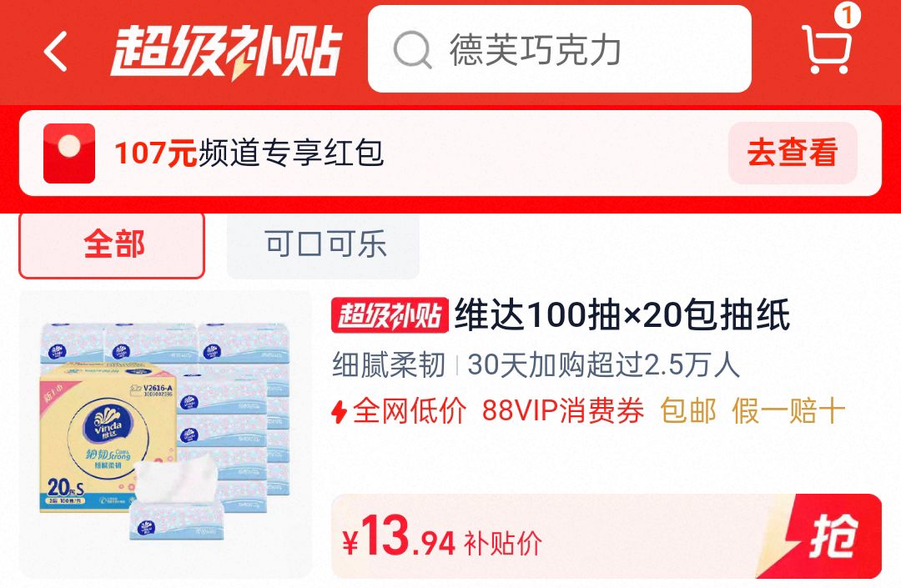
Task: Click the 德芙巧克力 search field
Action: tap(559, 49)
